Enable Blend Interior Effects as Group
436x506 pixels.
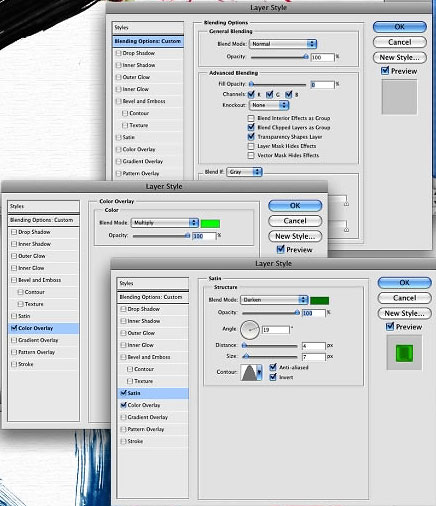pos(251,118)
